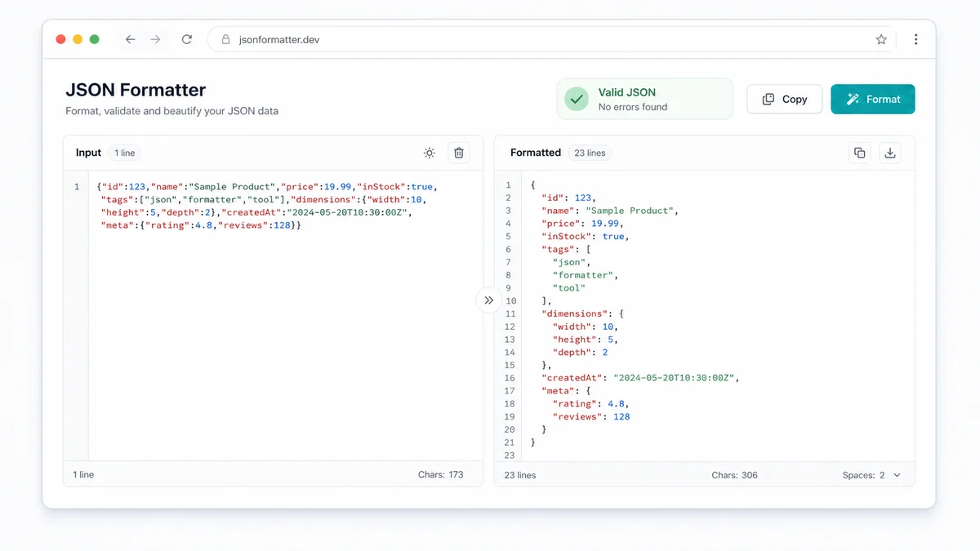This screenshot has height=551, width=980.
Task: Click the subtitle about beautifying JSON data
Action: [x=171, y=111]
